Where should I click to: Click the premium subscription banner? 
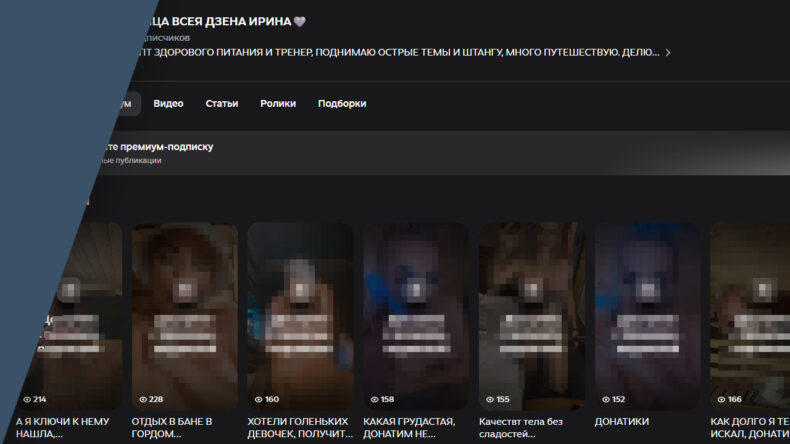pyautogui.click(x=400, y=152)
